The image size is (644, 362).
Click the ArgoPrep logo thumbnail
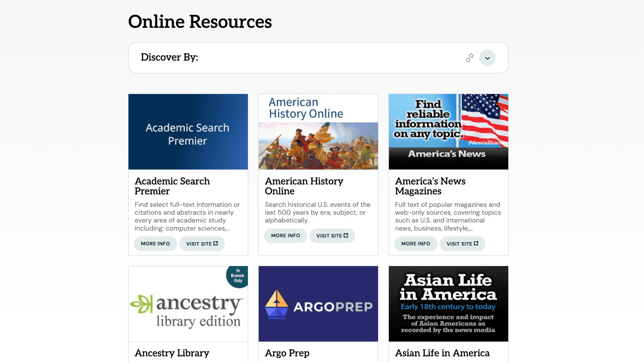coord(318,304)
